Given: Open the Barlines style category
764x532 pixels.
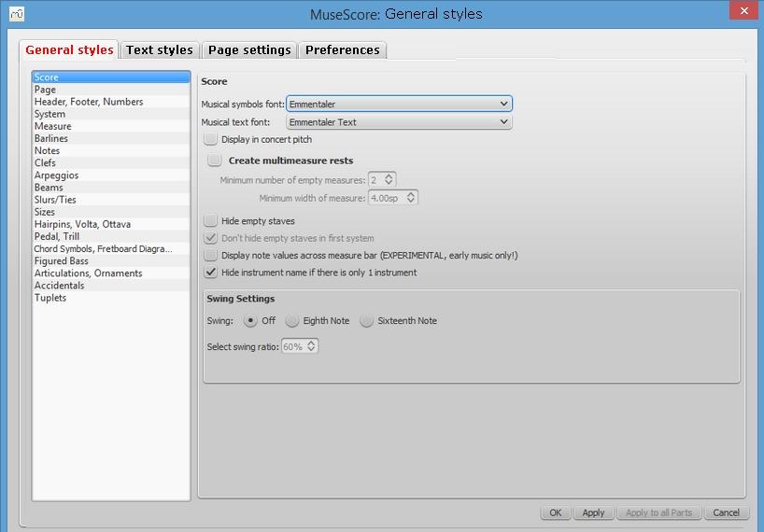Looking at the screenshot, I should (111, 138).
